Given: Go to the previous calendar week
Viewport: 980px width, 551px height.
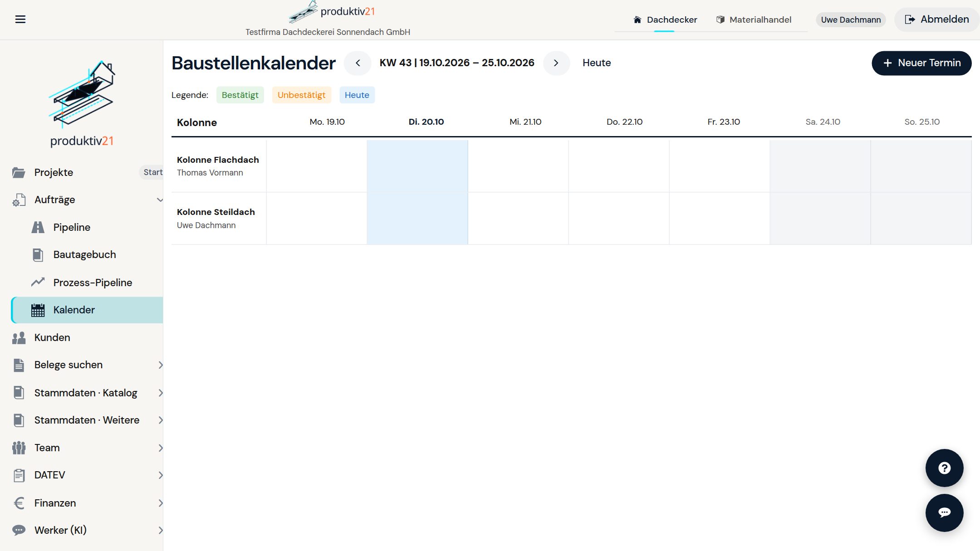Looking at the screenshot, I should point(358,63).
